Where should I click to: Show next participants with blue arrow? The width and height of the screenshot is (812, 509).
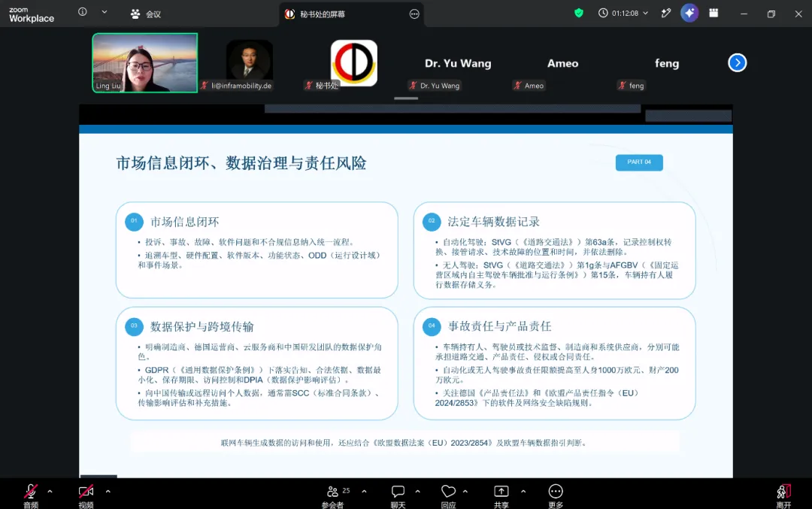738,62
